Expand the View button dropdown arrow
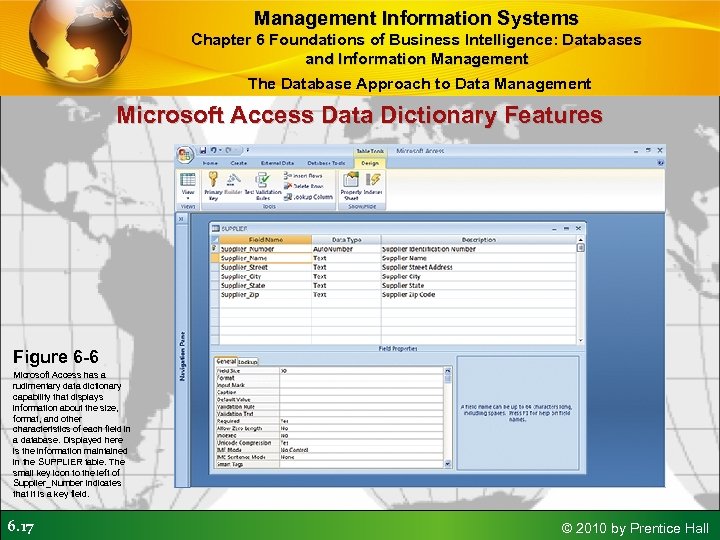 coord(188,198)
